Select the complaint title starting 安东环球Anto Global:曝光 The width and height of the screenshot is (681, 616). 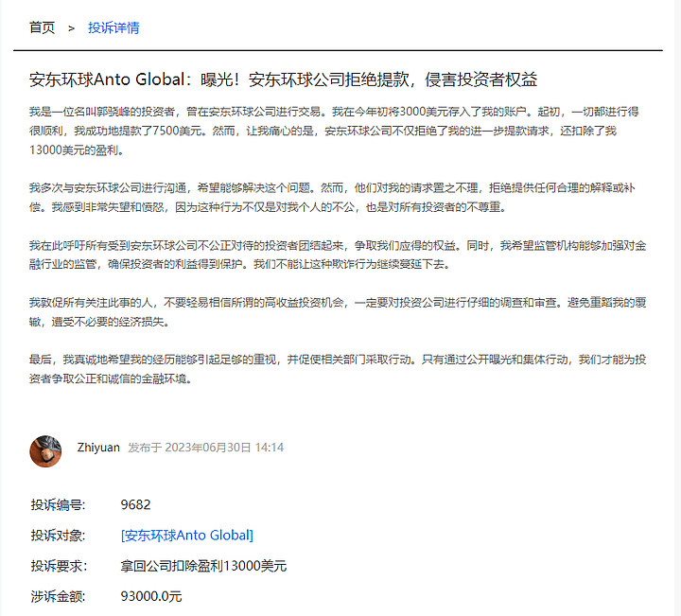(x=283, y=79)
